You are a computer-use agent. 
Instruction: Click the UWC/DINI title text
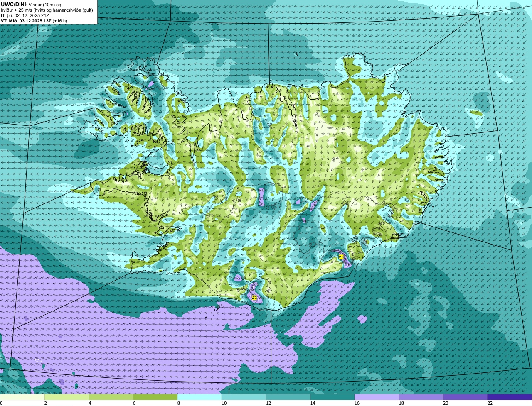tap(13, 4)
